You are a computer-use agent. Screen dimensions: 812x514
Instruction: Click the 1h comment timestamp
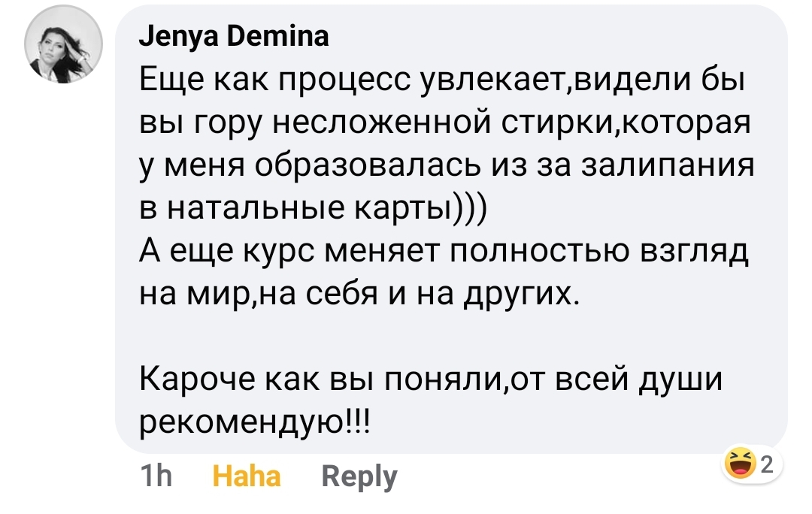[156, 476]
